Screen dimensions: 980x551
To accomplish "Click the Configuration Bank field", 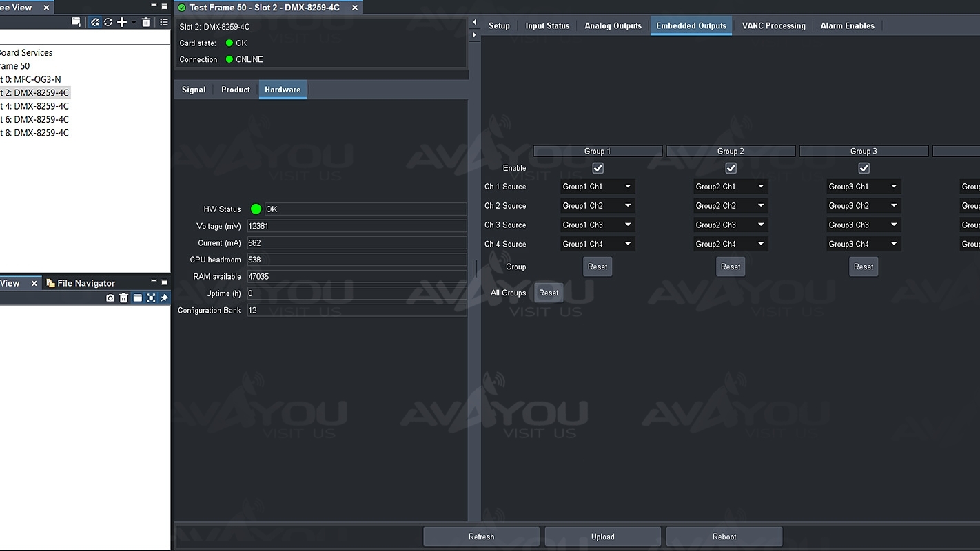I will [x=356, y=311].
